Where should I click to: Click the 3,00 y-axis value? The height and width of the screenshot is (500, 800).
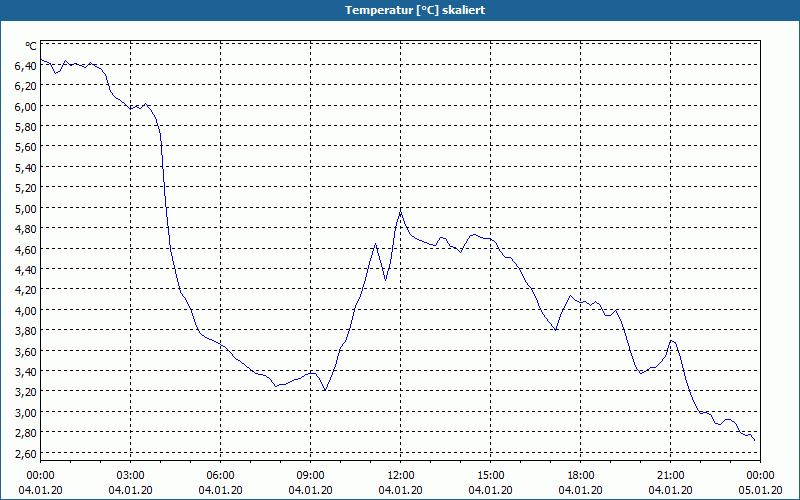[x=26, y=412]
